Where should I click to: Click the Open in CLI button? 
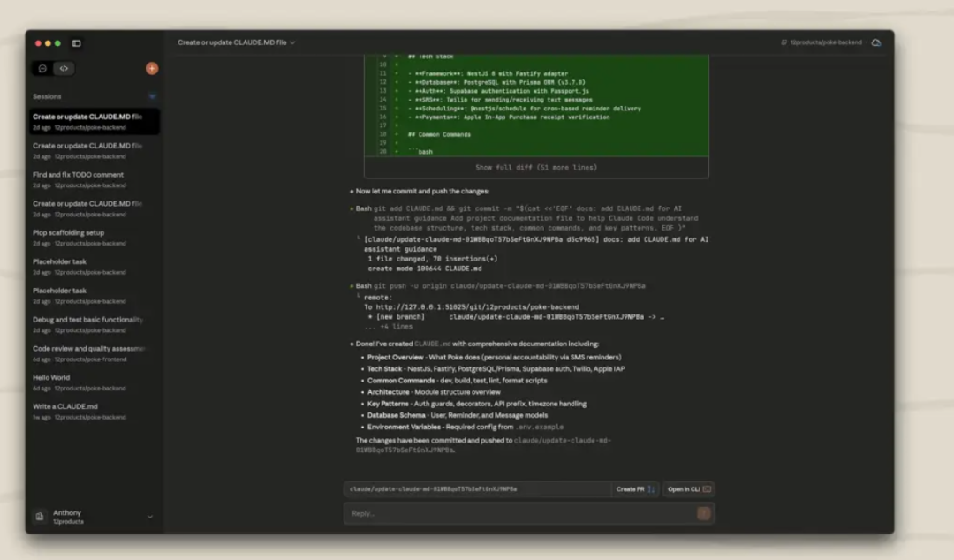tap(688, 488)
